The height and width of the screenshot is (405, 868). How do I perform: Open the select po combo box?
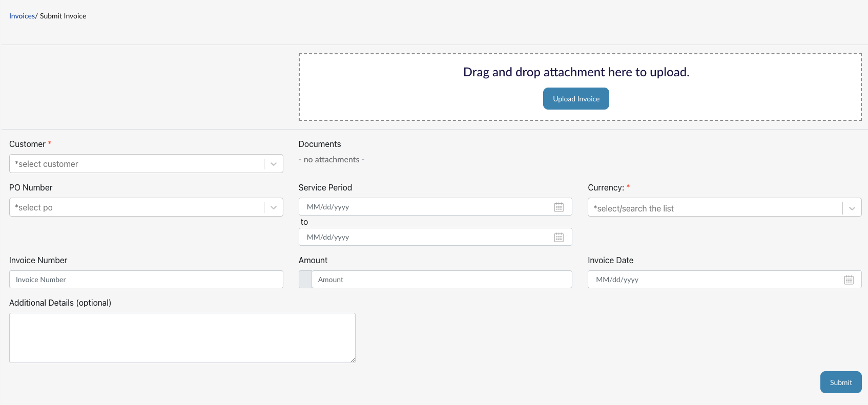136,207
